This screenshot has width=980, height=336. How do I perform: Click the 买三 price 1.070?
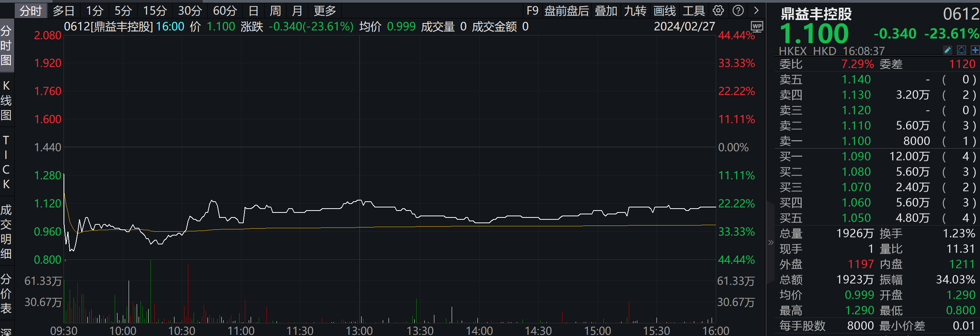pos(856,187)
